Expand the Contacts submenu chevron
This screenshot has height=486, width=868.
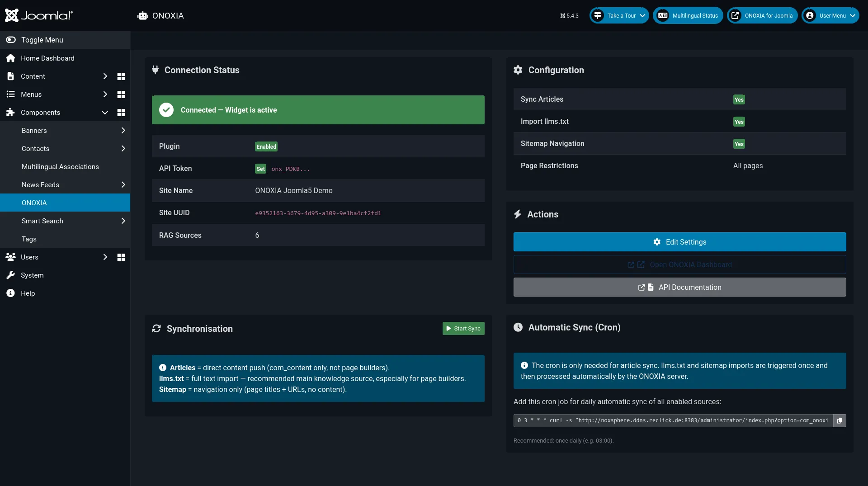123,149
